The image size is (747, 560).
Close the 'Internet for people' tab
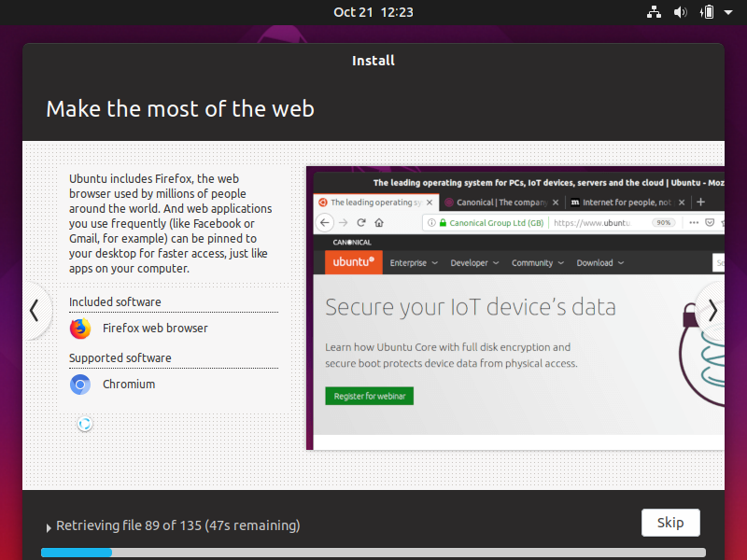[682, 203]
